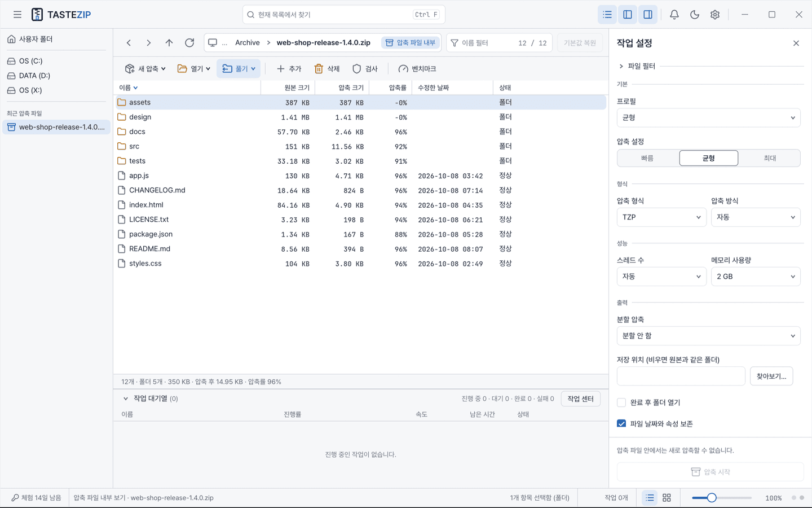This screenshot has width=812, height=508.
Task: Open 분할 압축 dropdown
Action: [x=709, y=336]
